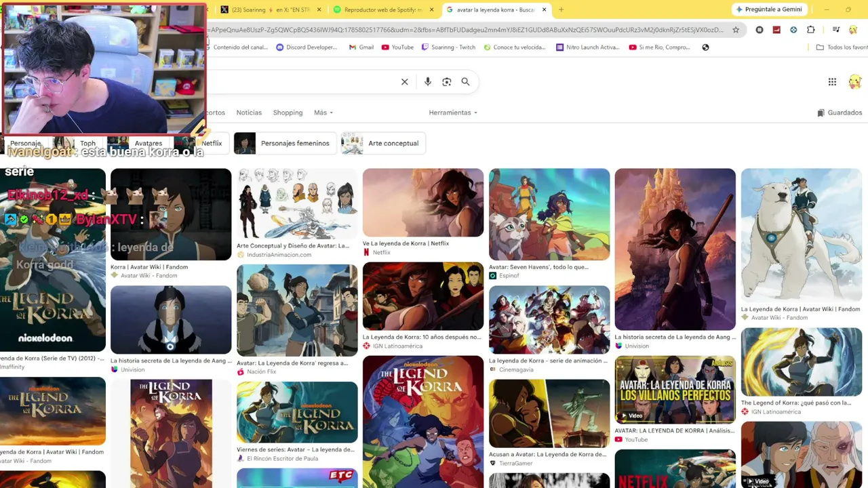Expand the 'Más' search options dropdown
This screenshot has width=868, height=488.
[x=323, y=113]
